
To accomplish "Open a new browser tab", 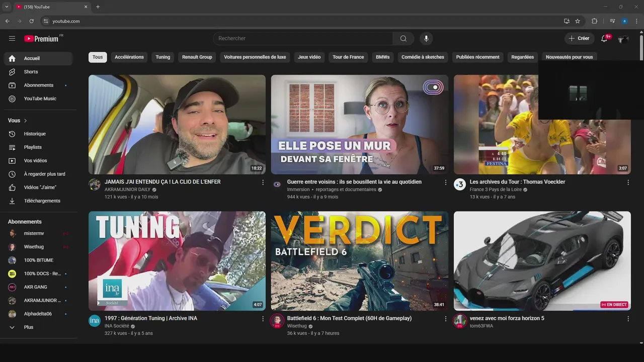I will [x=98, y=7].
